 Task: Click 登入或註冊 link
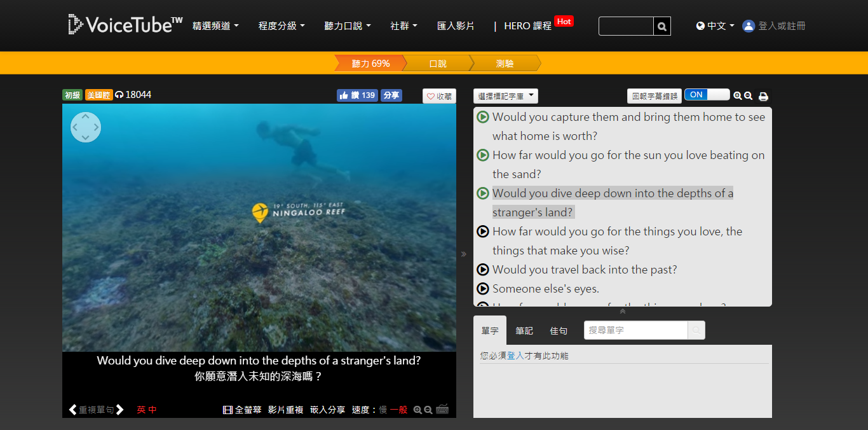782,26
